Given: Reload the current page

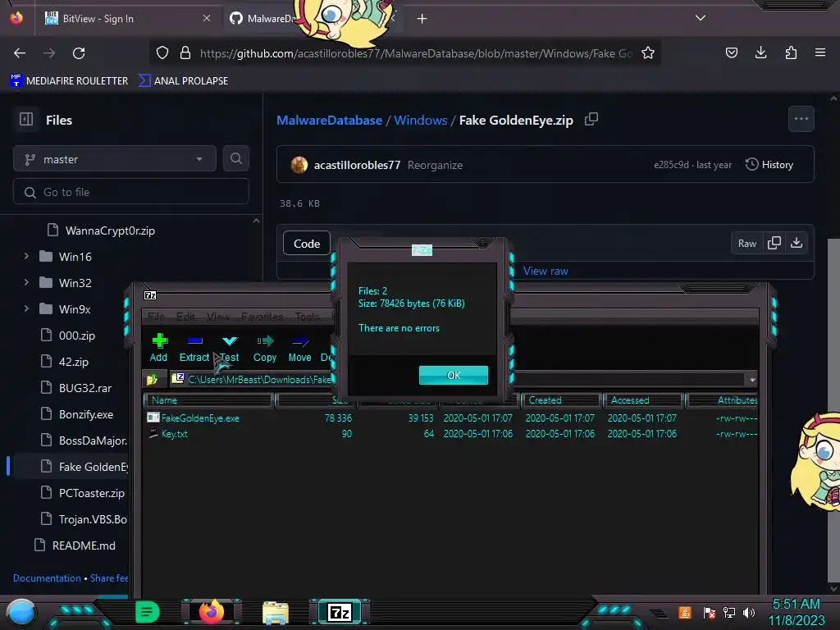Looking at the screenshot, I should tap(79, 53).
